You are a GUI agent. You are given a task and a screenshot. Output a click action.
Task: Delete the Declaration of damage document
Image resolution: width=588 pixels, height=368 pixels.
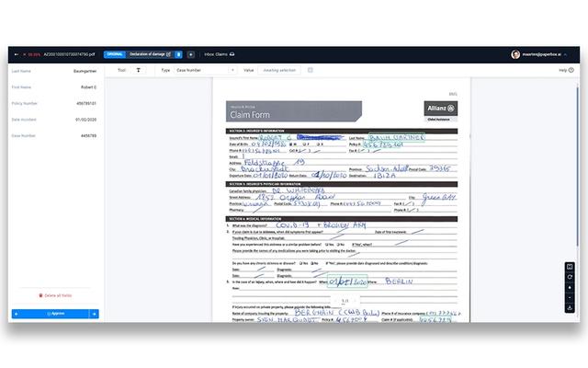click(179, 54)
